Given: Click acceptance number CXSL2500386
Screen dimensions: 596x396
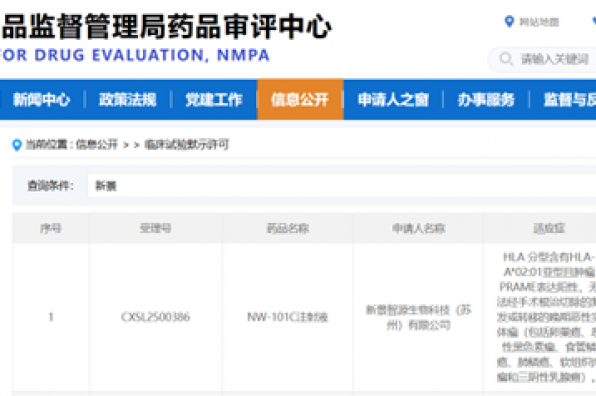Looking at the screenshot, I should (155, 317).
